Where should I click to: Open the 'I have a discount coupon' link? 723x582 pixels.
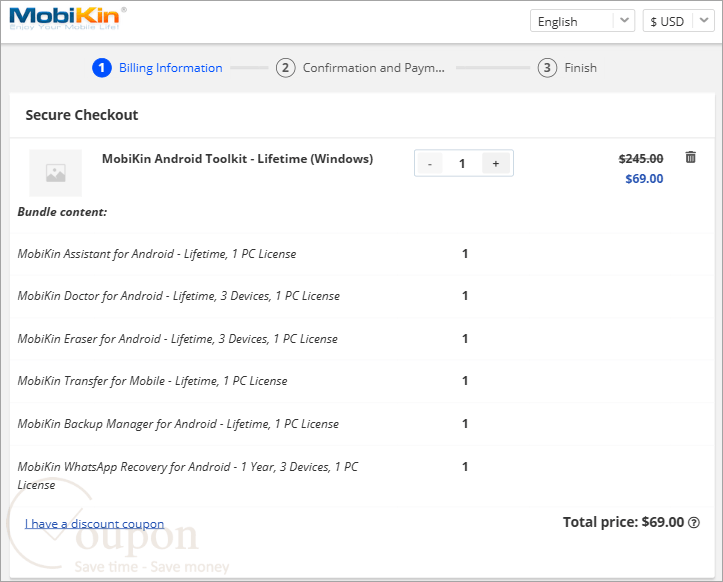(95, 524)
